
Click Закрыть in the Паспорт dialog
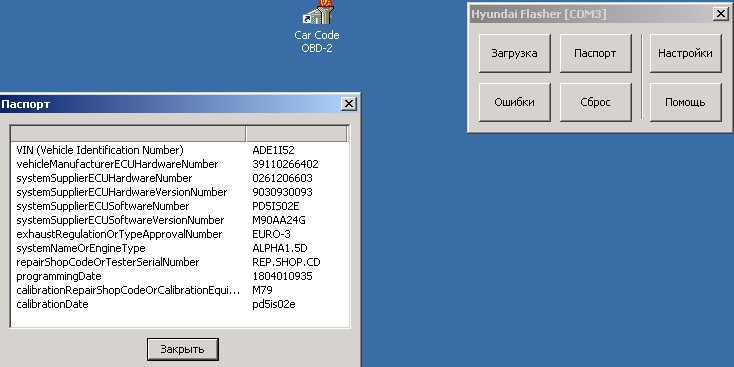[183, 349]
